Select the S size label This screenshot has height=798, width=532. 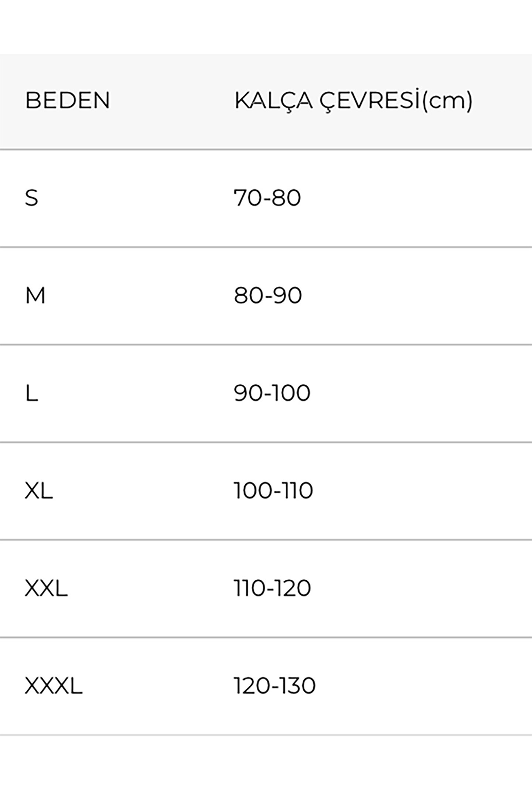(x=32, y=198)
